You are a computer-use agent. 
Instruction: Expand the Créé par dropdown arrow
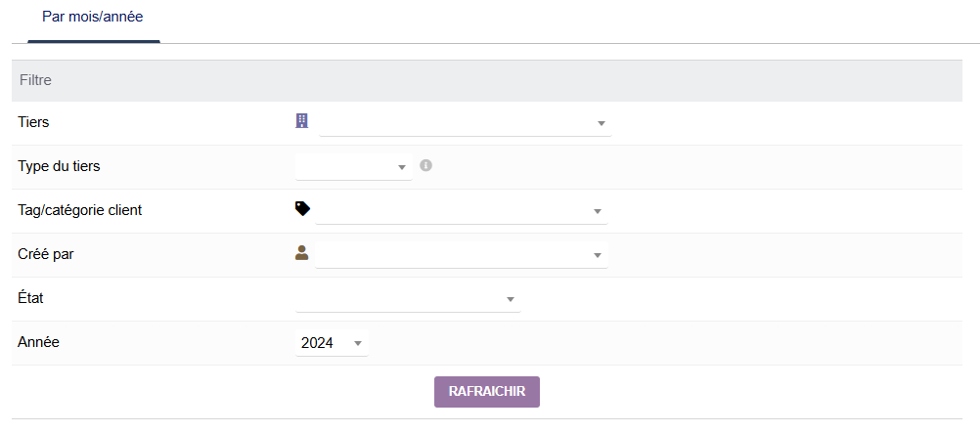(x=598, y=256)
